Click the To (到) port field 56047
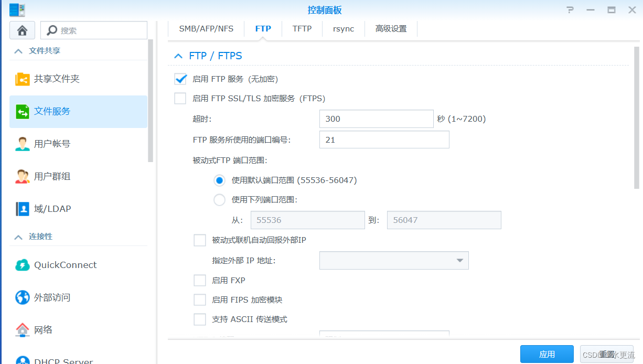Screen dimensions: 643x364 click(444, 220)
